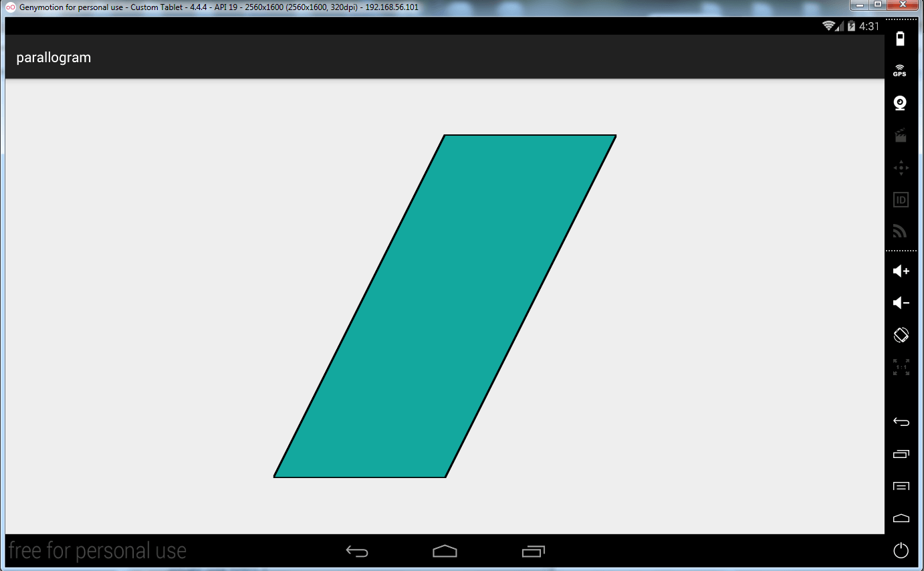Tap the Android home navigation button
Screen dimensions: 924x571
(445, 552)
